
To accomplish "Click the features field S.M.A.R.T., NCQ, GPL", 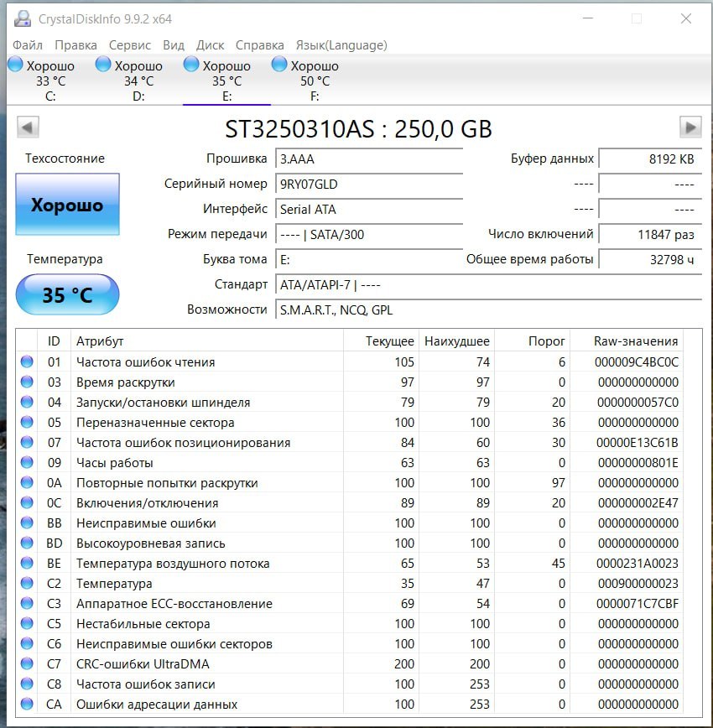I will pyautogui.click(x=488, y=309).
